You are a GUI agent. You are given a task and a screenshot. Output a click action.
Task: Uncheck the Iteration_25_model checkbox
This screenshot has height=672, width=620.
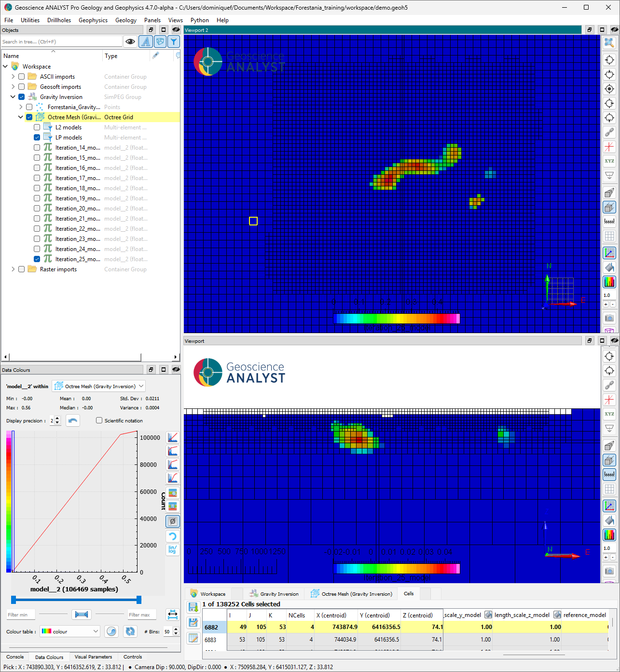[x=37, y=259]
